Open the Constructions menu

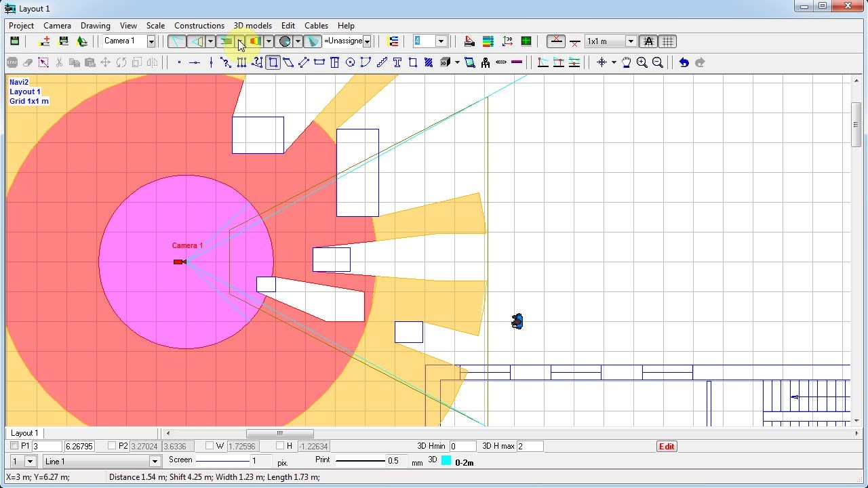point(199,26)
